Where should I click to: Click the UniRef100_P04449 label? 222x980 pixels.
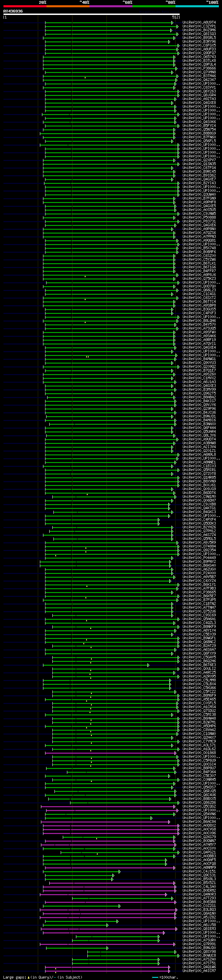199,558
